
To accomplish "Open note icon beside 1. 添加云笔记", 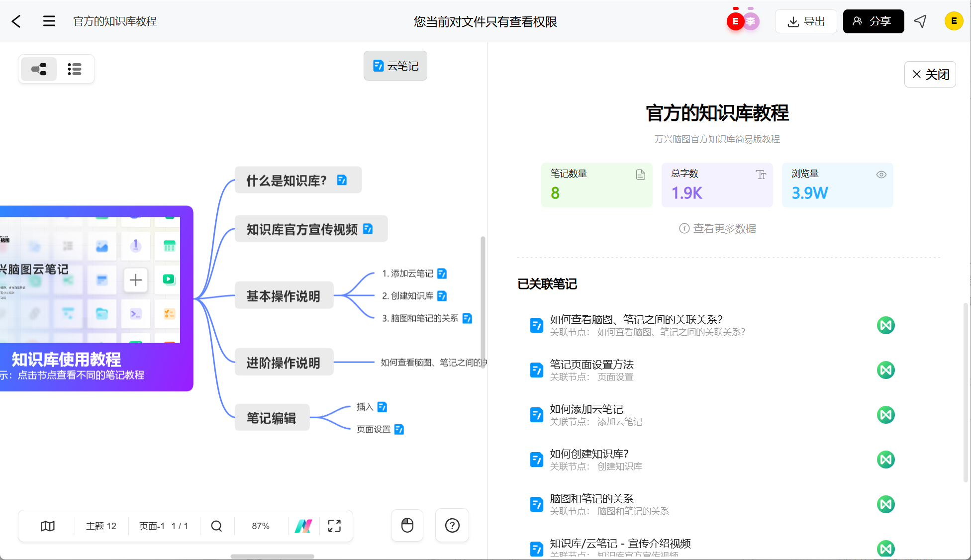I will (x=442, y=274).
